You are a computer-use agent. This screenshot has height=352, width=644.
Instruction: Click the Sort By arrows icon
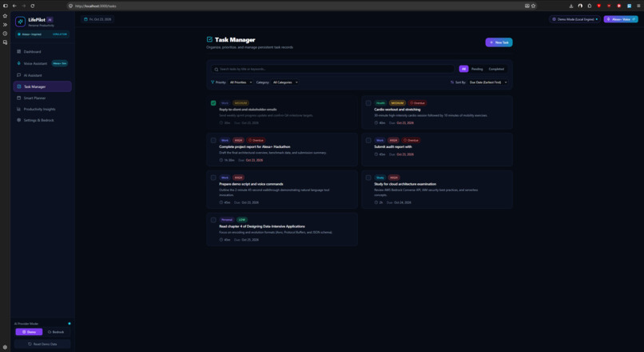click(x=451, y=82)
